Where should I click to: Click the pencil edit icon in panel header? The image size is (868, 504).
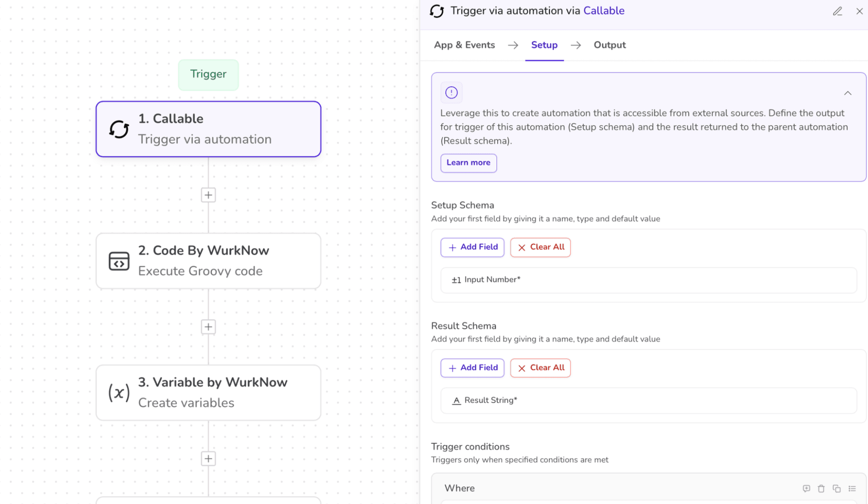(x=837, y=11)
